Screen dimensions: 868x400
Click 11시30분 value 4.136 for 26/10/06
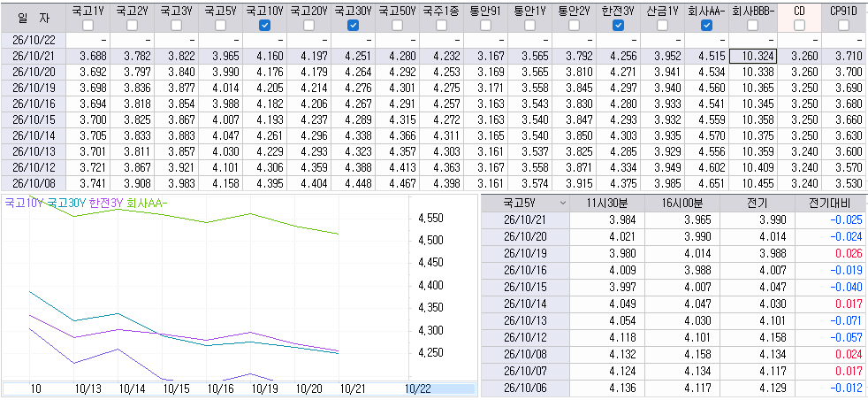[608, 388]
